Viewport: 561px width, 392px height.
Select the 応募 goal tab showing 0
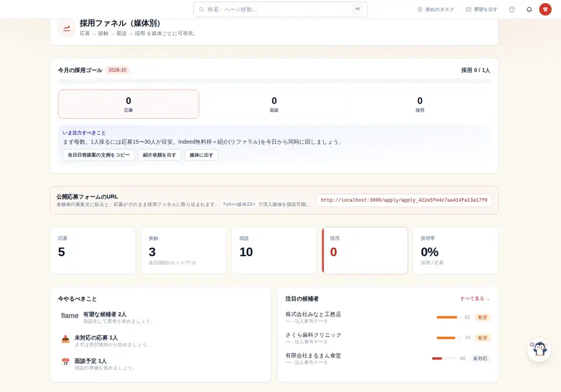pyautogui.click(x=128, y=104)
